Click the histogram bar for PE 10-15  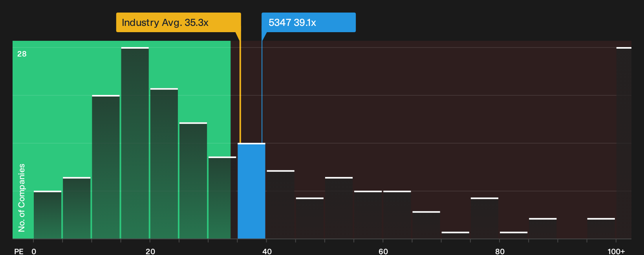tap(106, 167)
